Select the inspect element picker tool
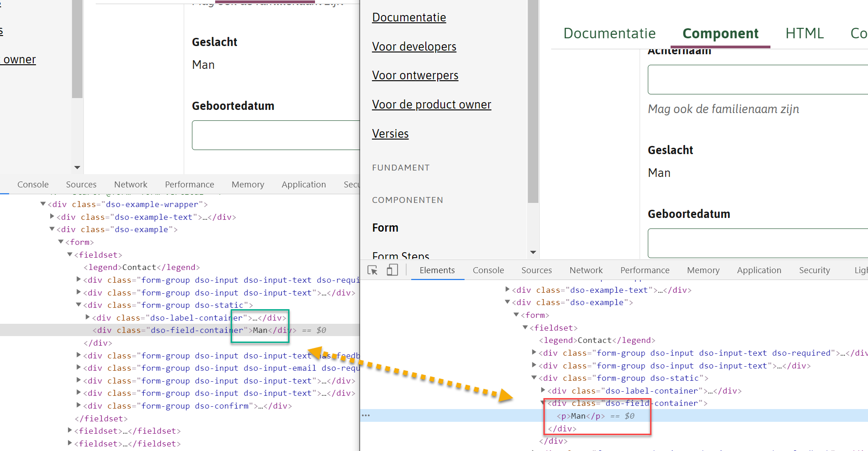The height and width of the screenshot is (451, 868). click(372, 270)
